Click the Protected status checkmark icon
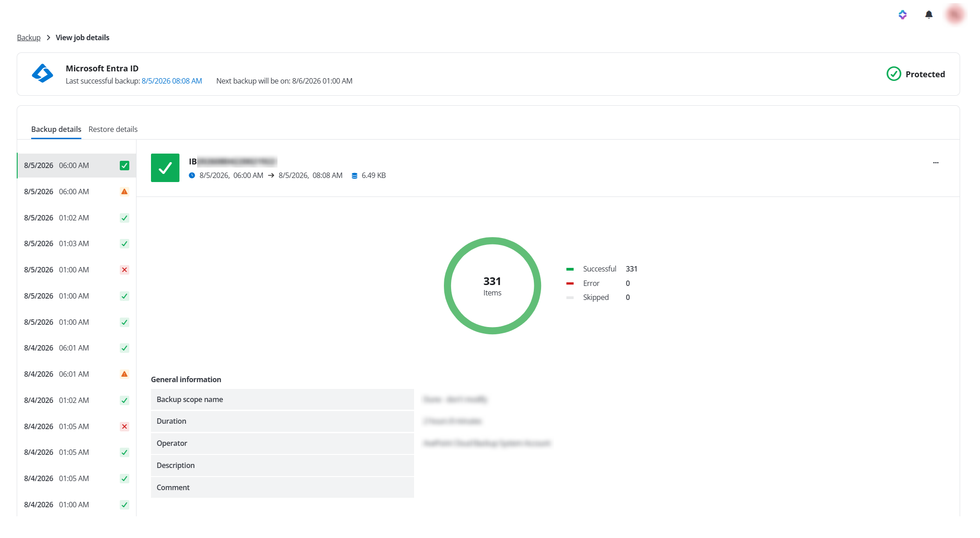Image resolution: width=980 pixels, height=538 pixels. [893, 74]
